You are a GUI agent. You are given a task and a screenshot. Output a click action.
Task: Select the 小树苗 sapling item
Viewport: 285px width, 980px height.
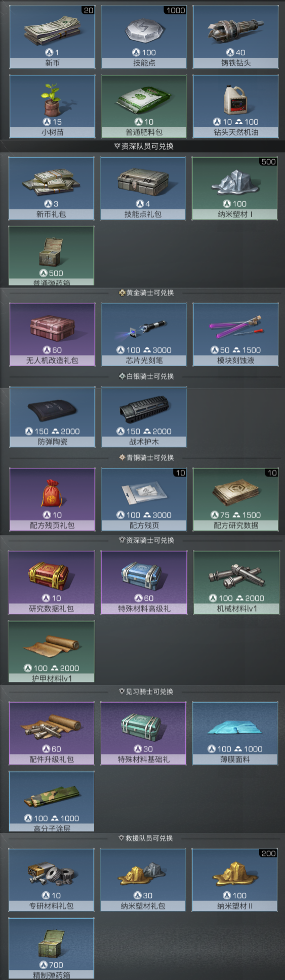(x=52, y=106)
